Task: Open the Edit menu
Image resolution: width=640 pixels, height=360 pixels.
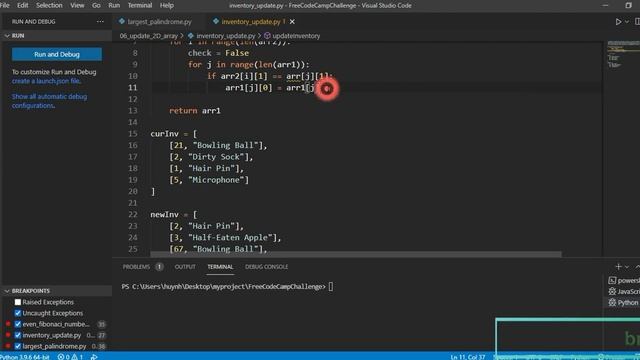Action: pos(22,5)
